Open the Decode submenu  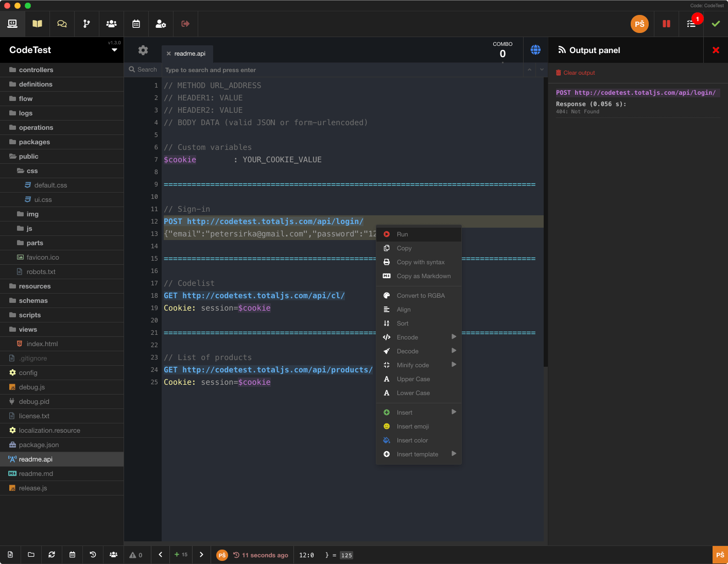click(419, 351)
